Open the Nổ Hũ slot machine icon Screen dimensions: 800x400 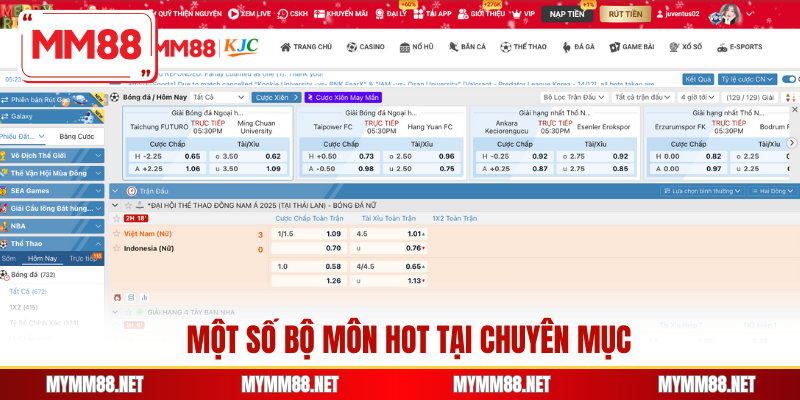[x=405, y=47]
